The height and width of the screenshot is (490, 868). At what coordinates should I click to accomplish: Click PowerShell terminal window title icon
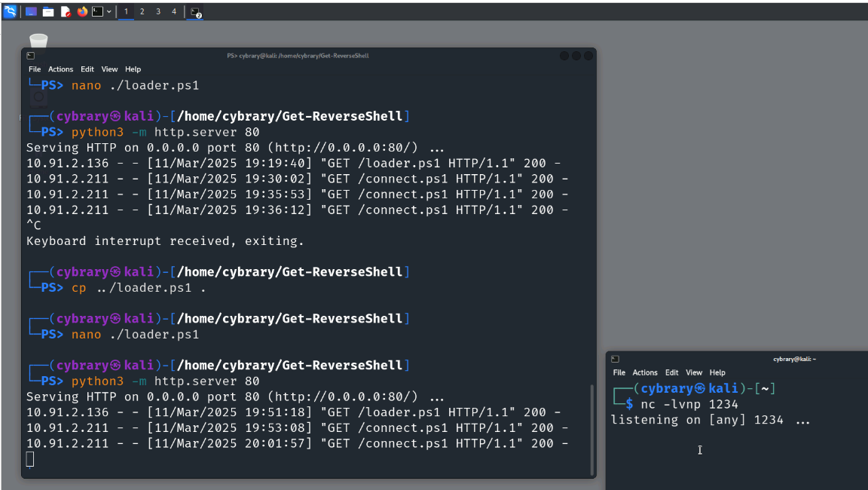click(30, 56)
